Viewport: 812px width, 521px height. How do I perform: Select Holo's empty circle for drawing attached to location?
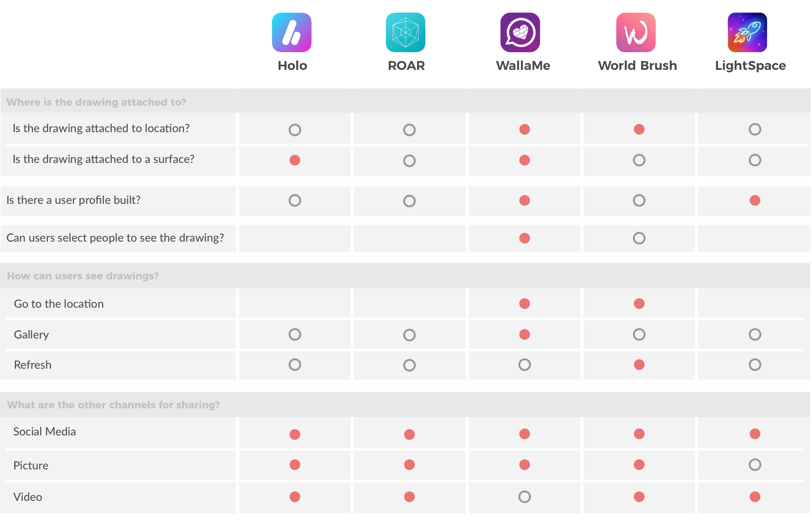[x=295, y=130]
